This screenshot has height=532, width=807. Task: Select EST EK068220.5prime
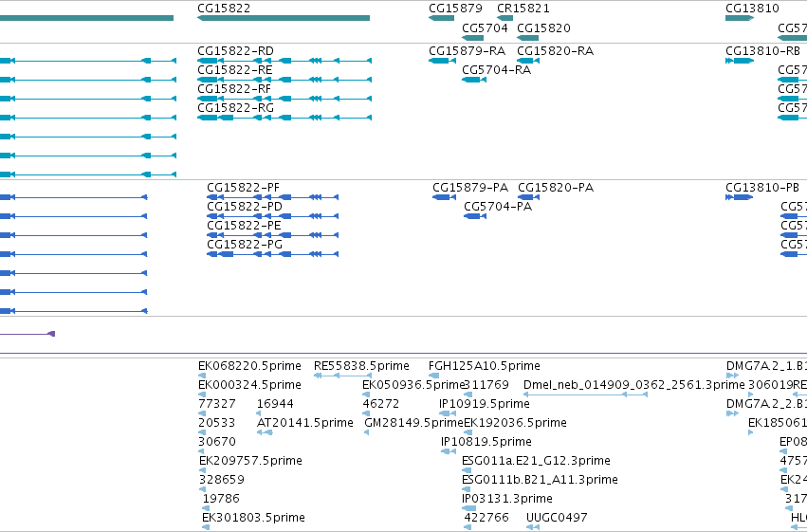249,366
